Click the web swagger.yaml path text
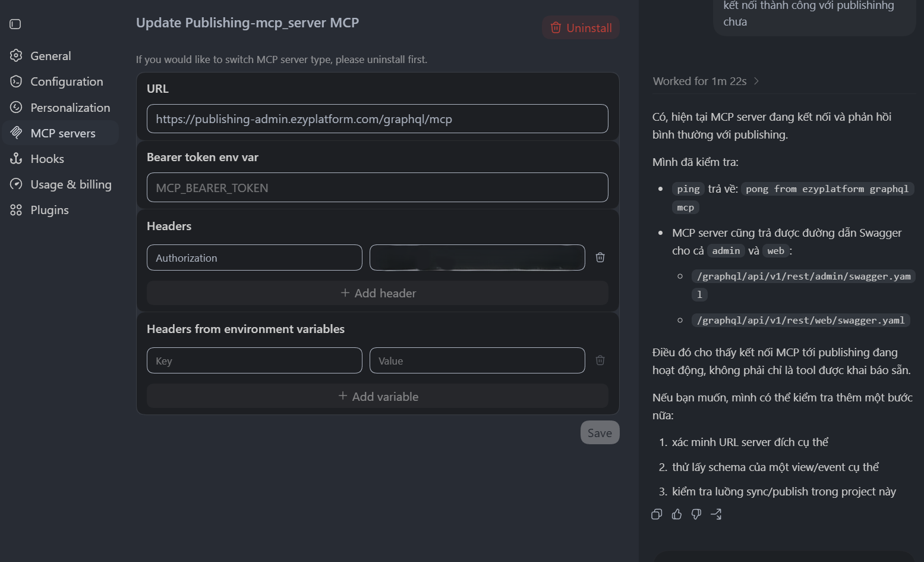924x562 pixels. (800, 321)
